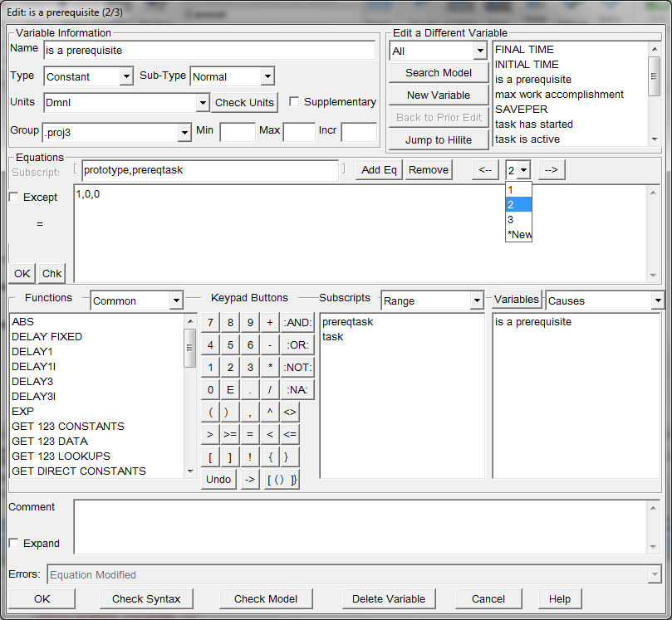Click the Delete Variable button
The height and width of the screenshot is (620, 672).
[x=389, y=598]
